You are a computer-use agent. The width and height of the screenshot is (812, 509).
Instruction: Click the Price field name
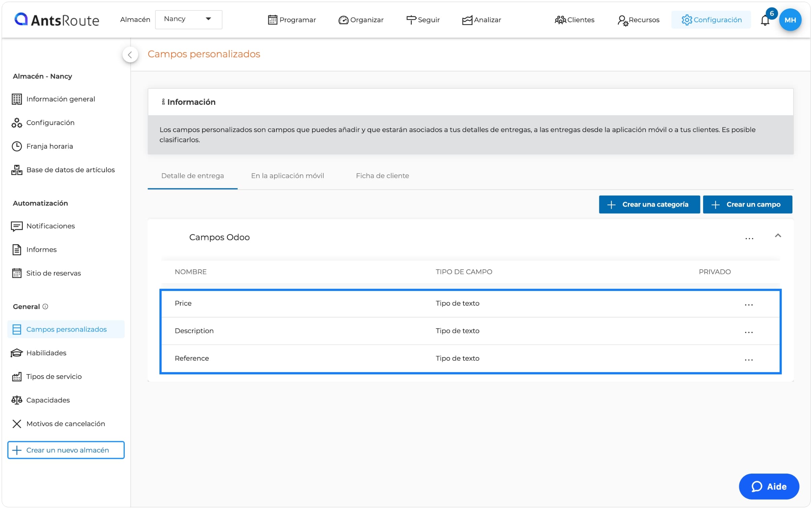(183, 303)
